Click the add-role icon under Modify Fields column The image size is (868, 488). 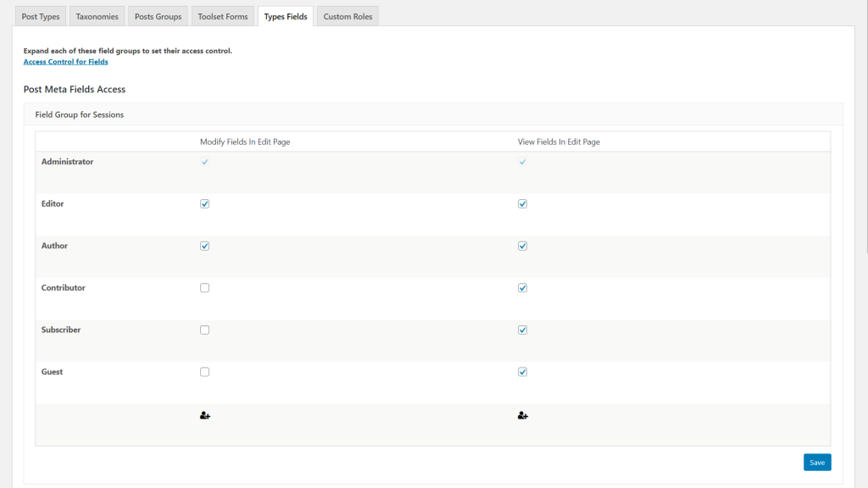click(x=204, y=415)
